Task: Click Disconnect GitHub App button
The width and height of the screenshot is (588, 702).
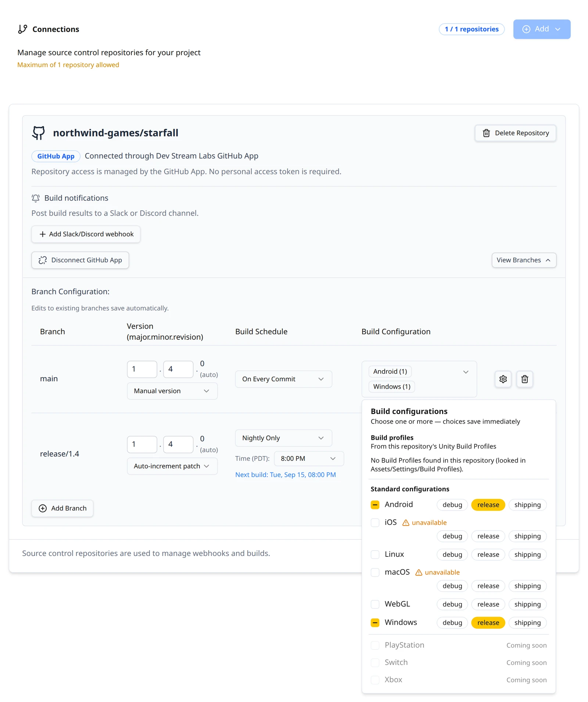Action: pos(80,260)
